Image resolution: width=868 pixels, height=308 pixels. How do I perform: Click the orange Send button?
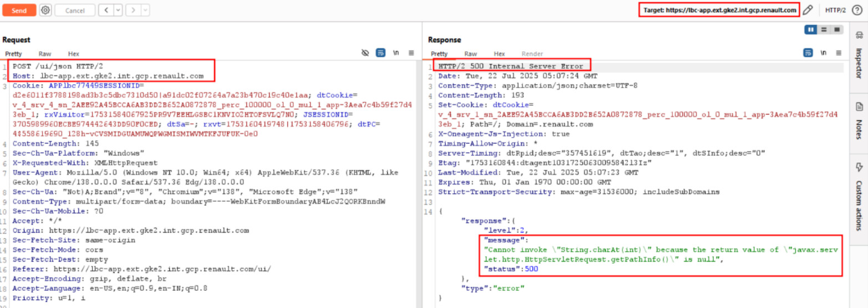(x=19, y=10)
